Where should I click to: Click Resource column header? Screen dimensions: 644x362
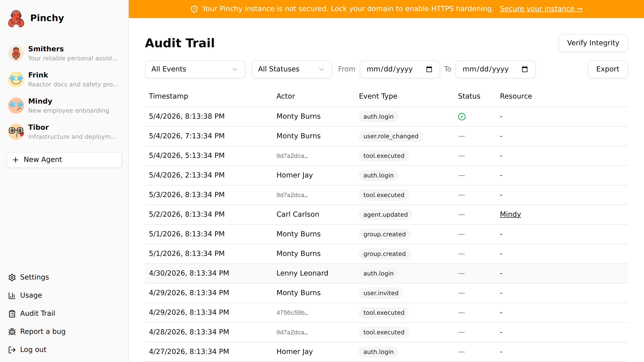[516, 96]
